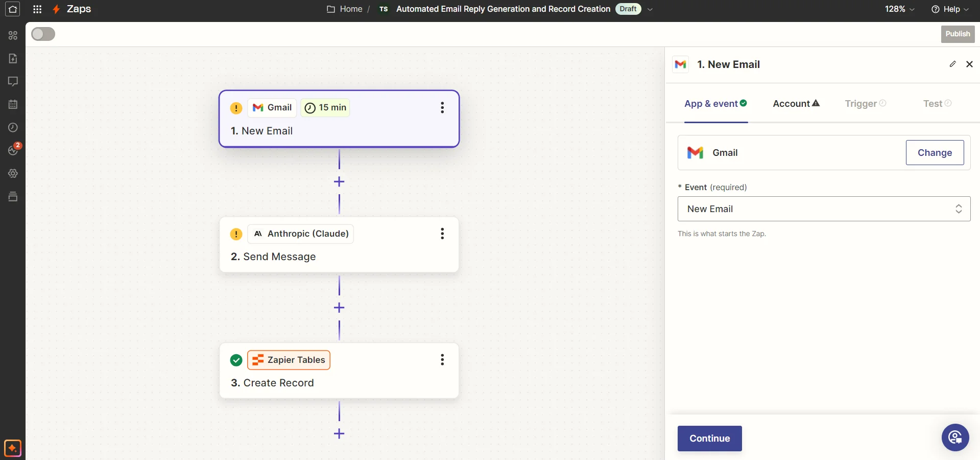Add step after Send Message
The width and height of the screenshot is (980, 460).
click(339, 308)
